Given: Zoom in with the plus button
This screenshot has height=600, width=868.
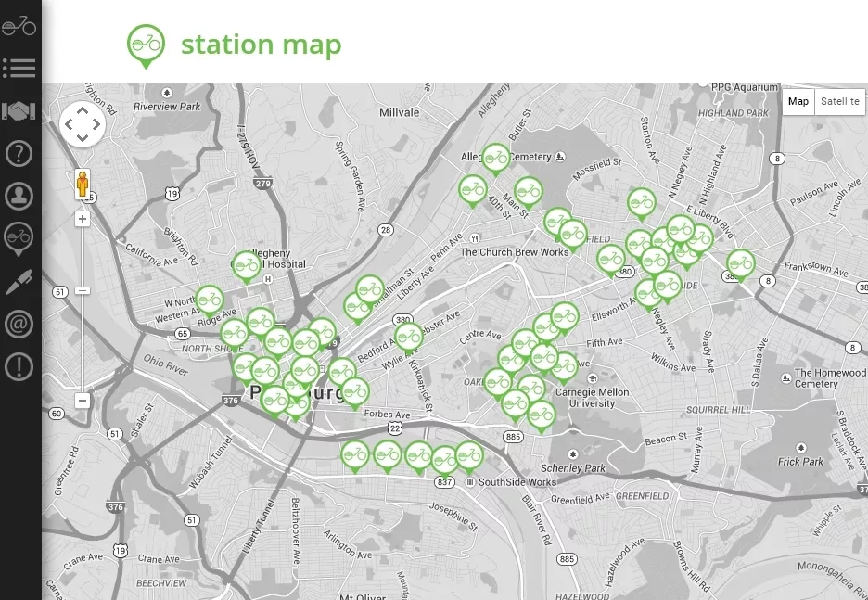Looking at the screenshot, I should pos(83,220).
